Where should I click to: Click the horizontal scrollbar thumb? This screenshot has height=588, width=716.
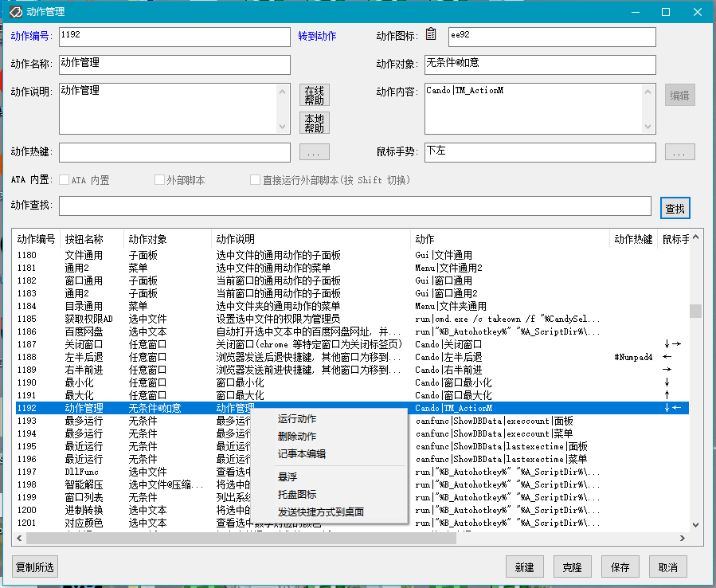click(x=241, y=538)
